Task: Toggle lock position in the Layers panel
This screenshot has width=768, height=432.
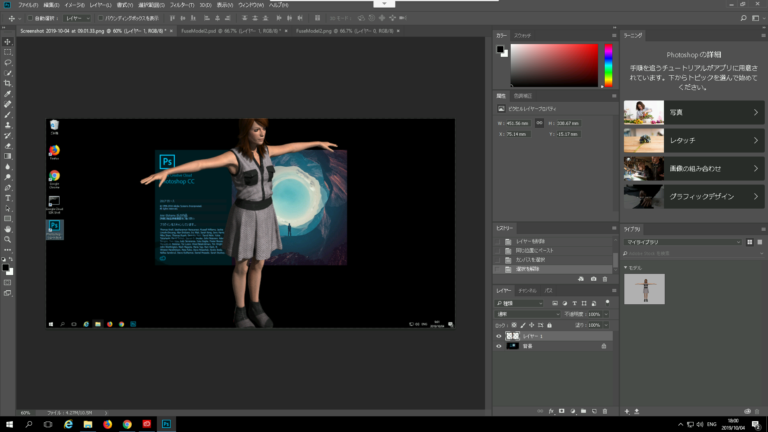Action: 531,325
